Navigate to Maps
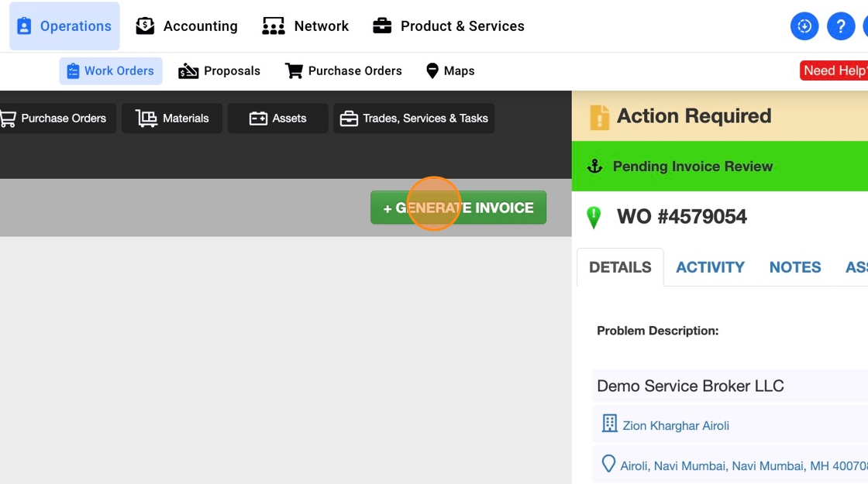This screenshot has width=868, height=484. [450, 71]
